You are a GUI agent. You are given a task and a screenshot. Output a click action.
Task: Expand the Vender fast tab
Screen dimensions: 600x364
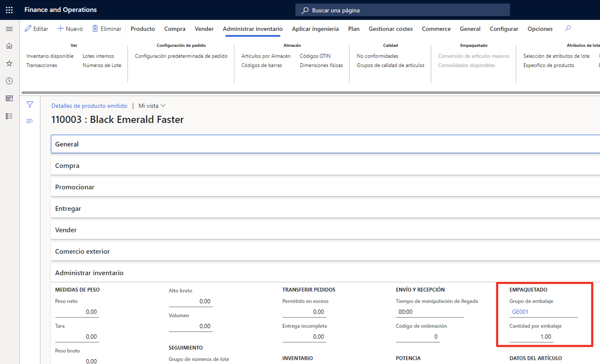325,230
